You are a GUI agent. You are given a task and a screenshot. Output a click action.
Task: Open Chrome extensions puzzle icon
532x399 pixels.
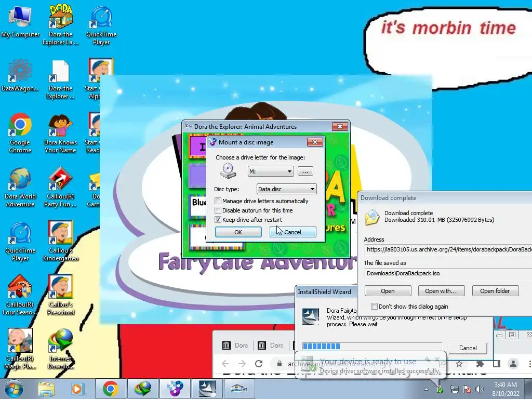(480, 364)
